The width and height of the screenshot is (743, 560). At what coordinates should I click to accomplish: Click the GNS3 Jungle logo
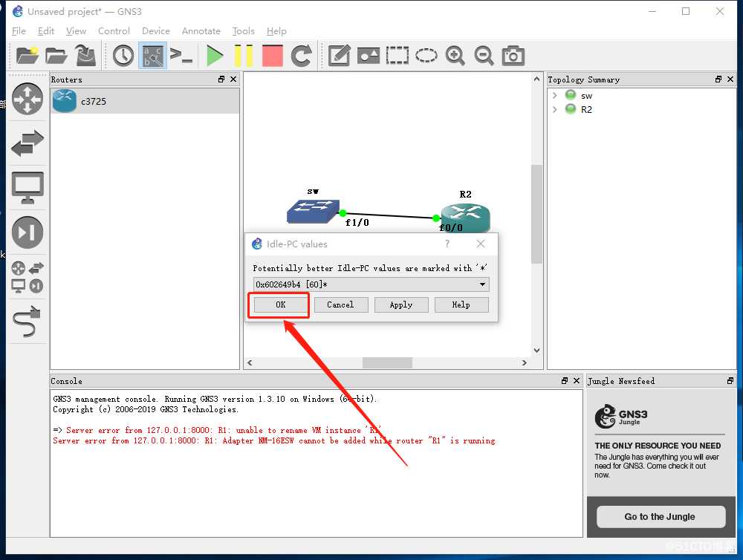point(621,417)
